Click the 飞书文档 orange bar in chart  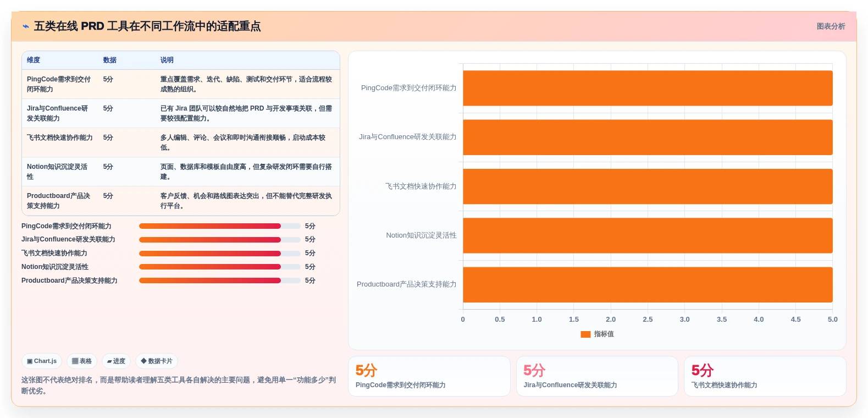[x=648, y=186]
